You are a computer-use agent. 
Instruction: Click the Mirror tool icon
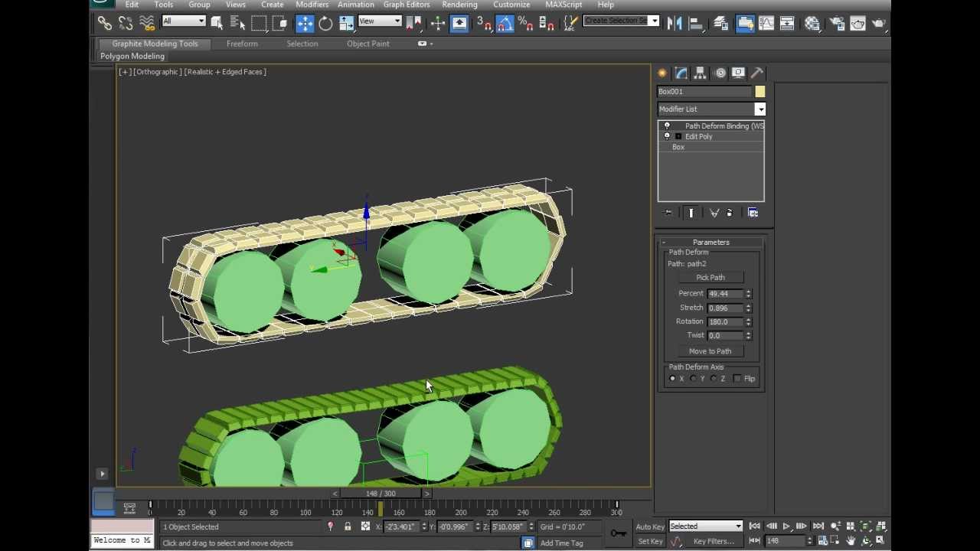pyautogui.click(x=675, y=24)
